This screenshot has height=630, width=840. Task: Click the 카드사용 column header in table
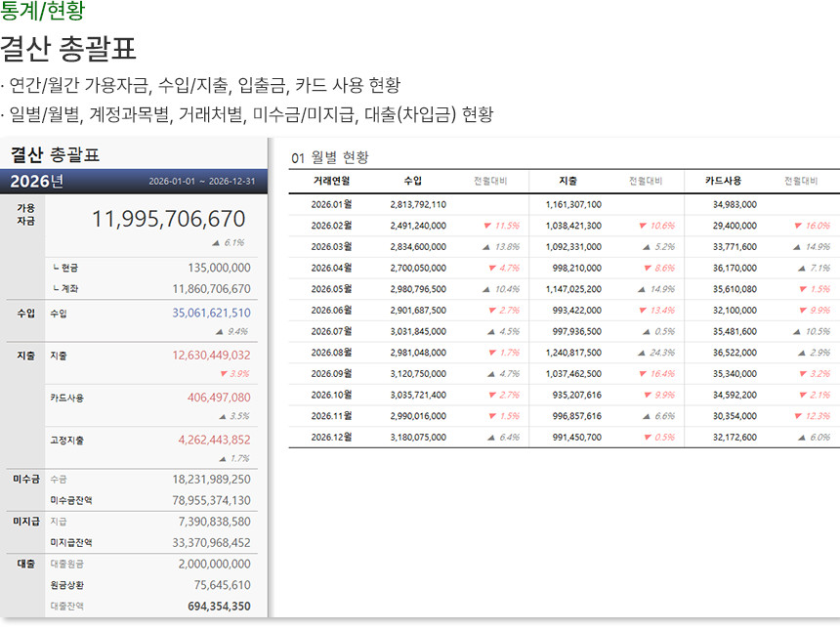coord(723,181)
